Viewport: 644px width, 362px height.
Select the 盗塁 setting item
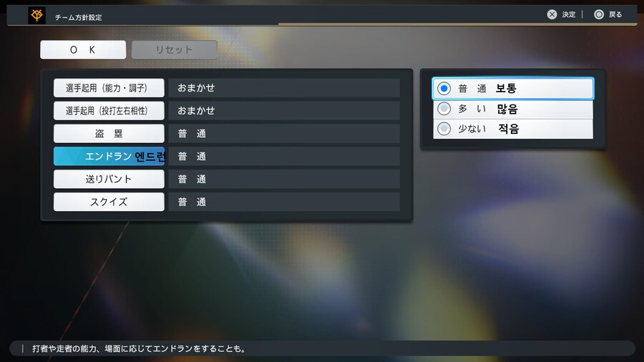point(109,134)
